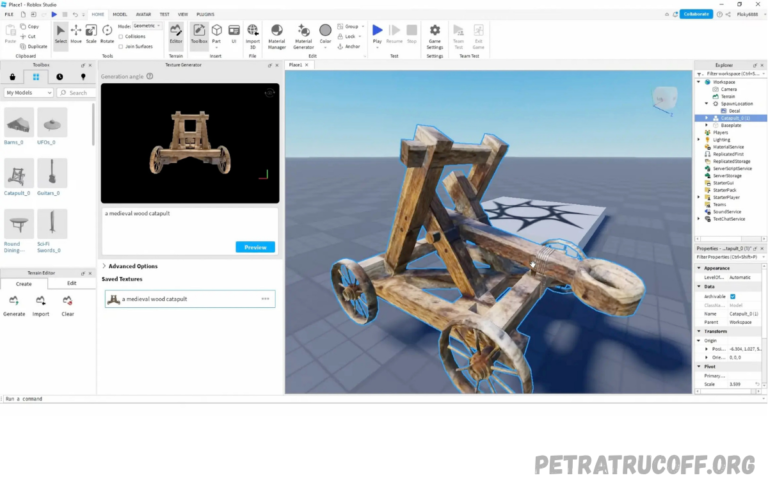The height and width of the screenshot is (480, 768).
Task: Click Duplicate in Clipboard group
Action: coord(34,47)
